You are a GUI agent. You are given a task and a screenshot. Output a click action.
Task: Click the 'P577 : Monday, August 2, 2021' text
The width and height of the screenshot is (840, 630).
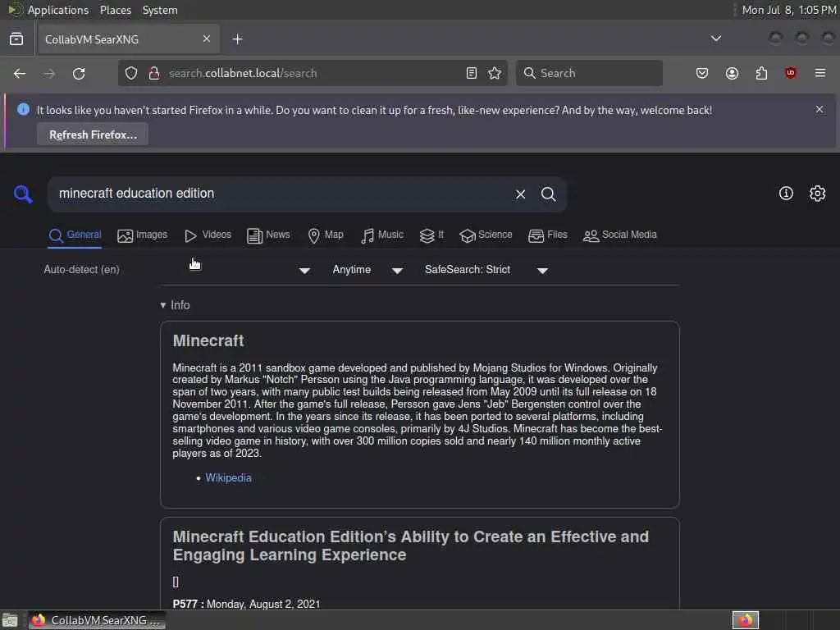246,604
